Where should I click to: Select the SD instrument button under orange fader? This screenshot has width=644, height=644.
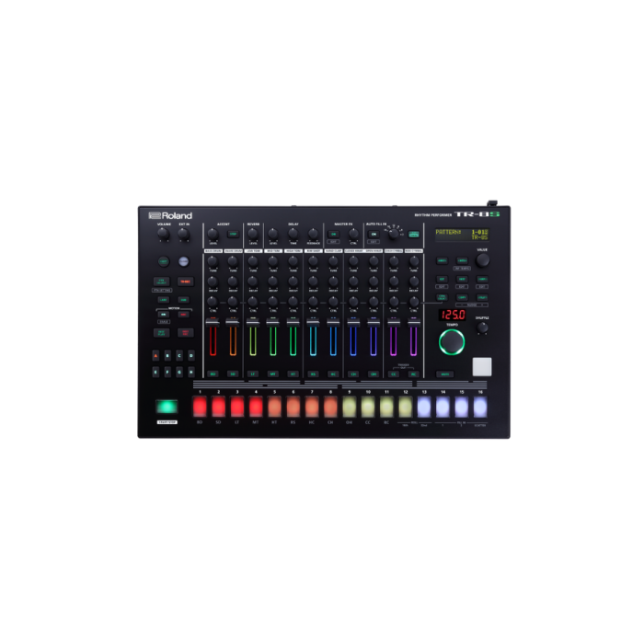pos(233,374)
